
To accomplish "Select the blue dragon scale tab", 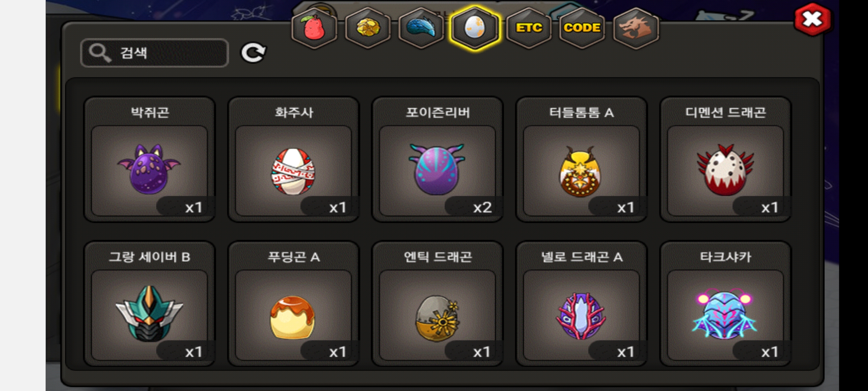I will [x=421, y=28].
